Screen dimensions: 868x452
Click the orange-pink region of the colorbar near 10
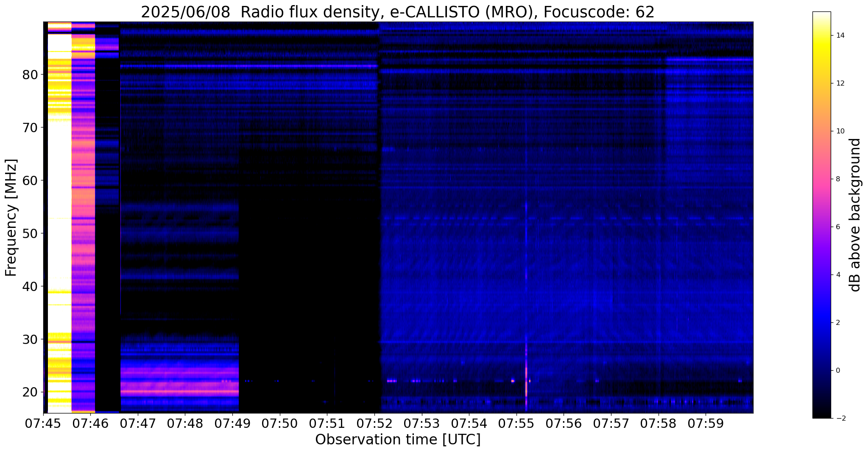coord(821,131)
